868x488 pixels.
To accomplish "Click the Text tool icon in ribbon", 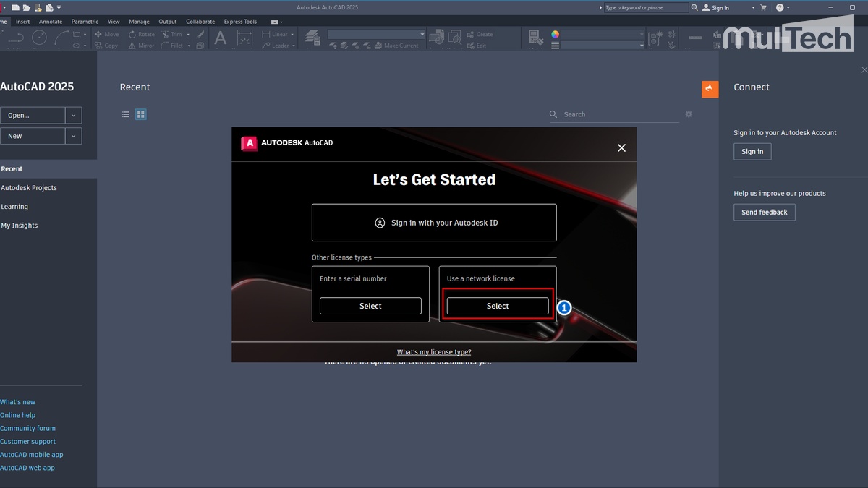I will (x=221, y=38).
